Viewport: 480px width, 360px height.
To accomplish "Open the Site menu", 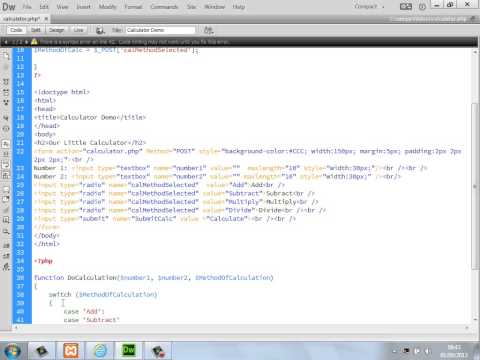I will click(x=191, y=7).
